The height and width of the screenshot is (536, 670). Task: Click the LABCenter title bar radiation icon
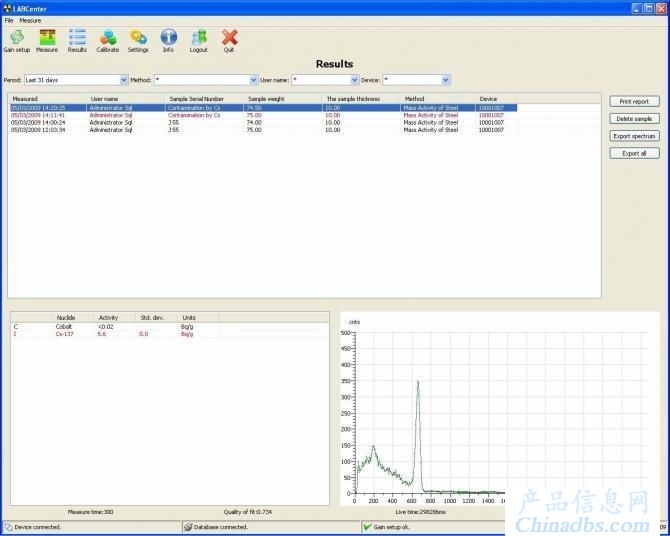tap(6, 9)
